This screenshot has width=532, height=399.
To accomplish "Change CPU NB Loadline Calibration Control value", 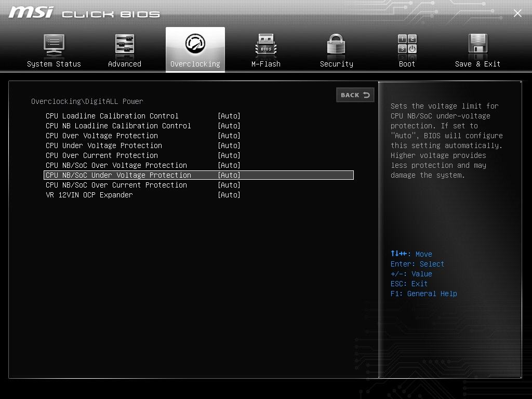I will tap(229, 126).
